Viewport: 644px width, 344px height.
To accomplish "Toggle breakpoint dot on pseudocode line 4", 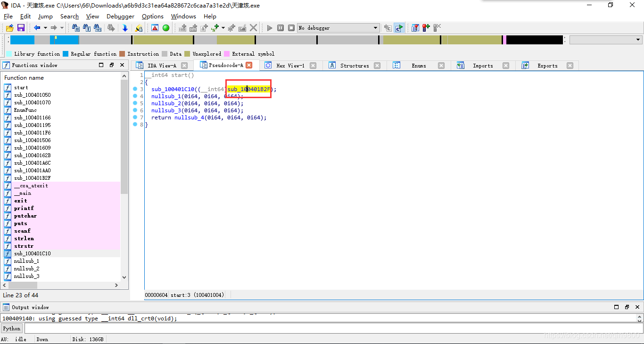I will [135, 96].
